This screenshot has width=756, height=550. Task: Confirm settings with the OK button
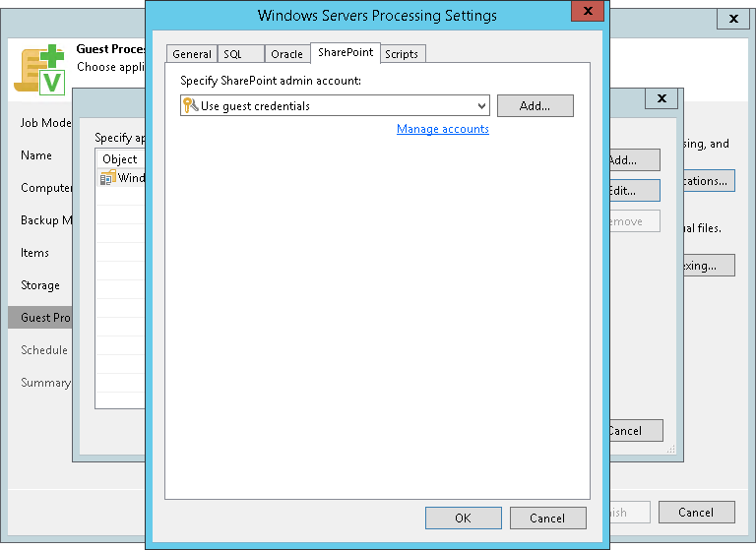coord(464,518)
